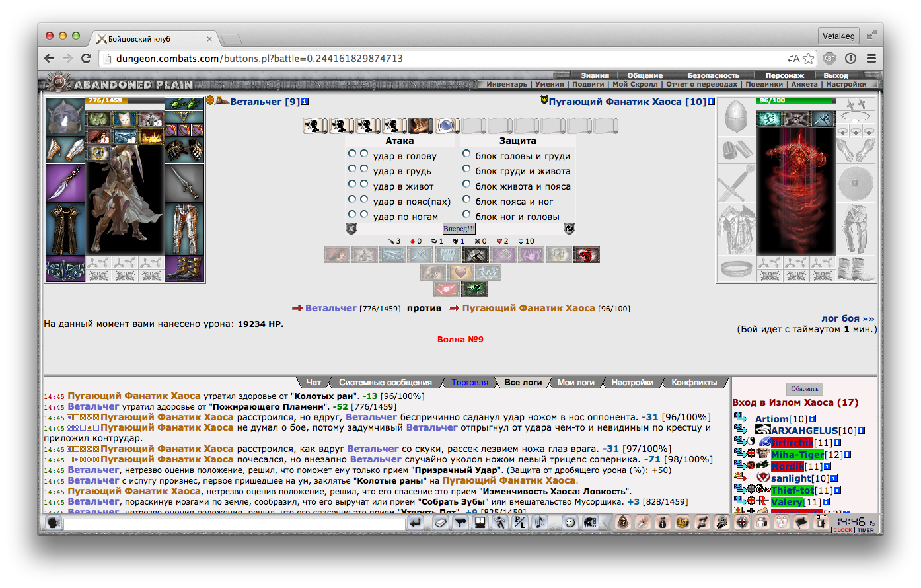The height and width of the screenshot is (588, 921).
Task: Click the filter funnel icon in bottom bar
Action: tap(460, 523)
